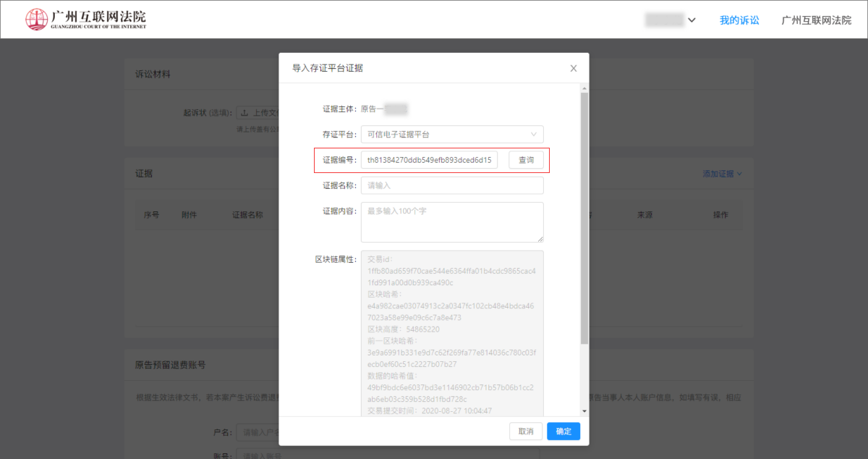This screenshot has width=868, height=459.
Task: Confirm with the 确定 button
Action: click(x=563, y=431)
